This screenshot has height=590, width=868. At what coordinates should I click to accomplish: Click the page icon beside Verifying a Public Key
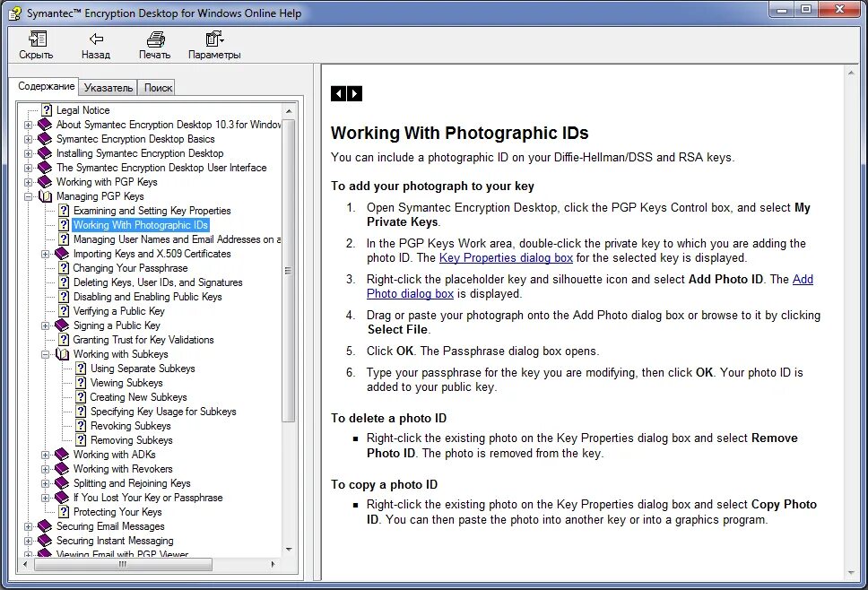65,311
